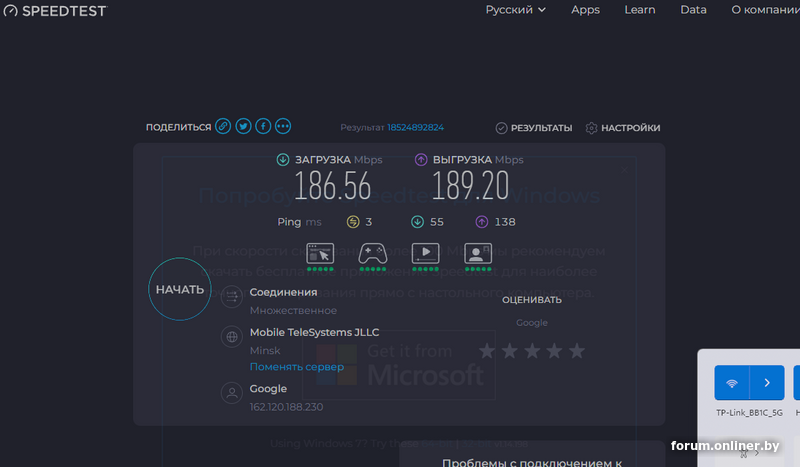Share the result on Twitter

[x=243, y=127]
